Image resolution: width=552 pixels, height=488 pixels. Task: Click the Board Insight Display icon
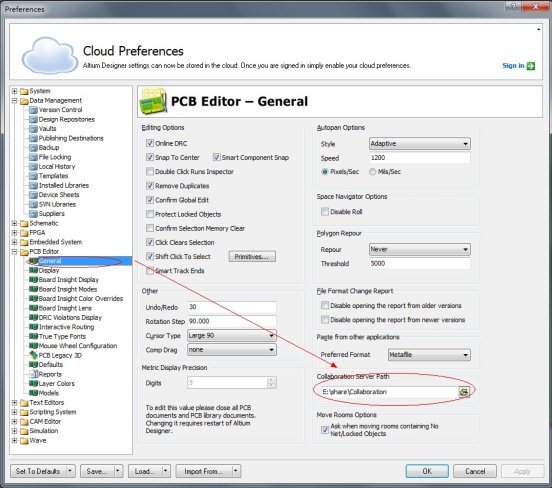pyautogui.click(x=33, y=280)
